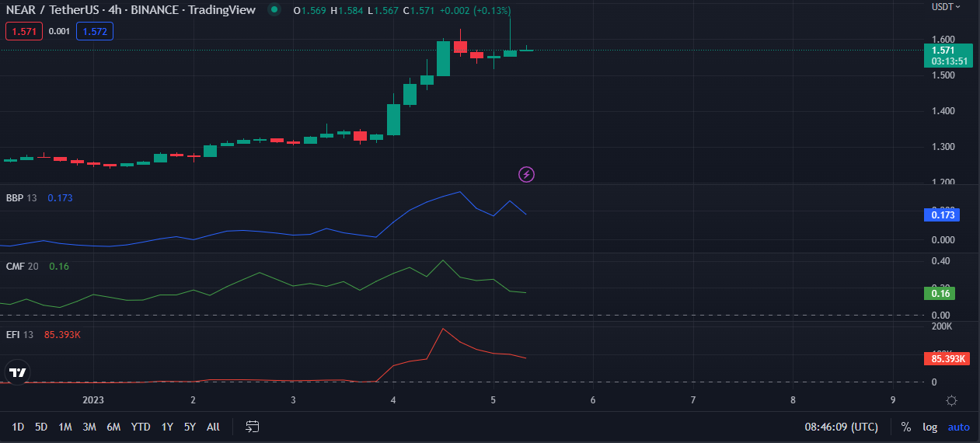Toggle percent scale mode
The width and height of the screenshot is (980, 443).
905,427
